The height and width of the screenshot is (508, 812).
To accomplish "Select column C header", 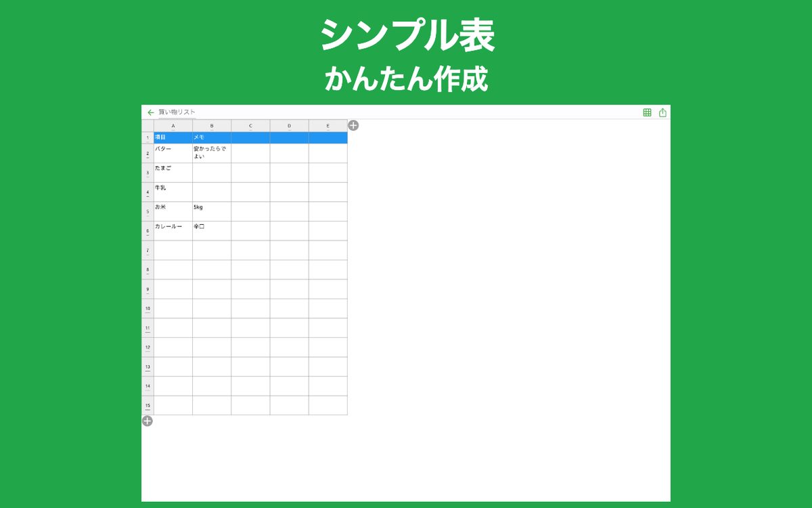I will pos(250,126).
